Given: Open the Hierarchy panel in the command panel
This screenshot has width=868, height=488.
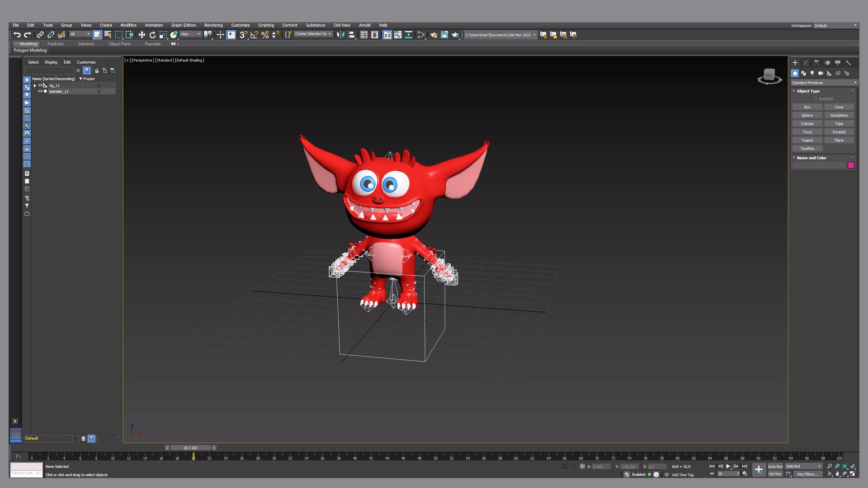Looking at the screenshot, I should tap(816, 63).
